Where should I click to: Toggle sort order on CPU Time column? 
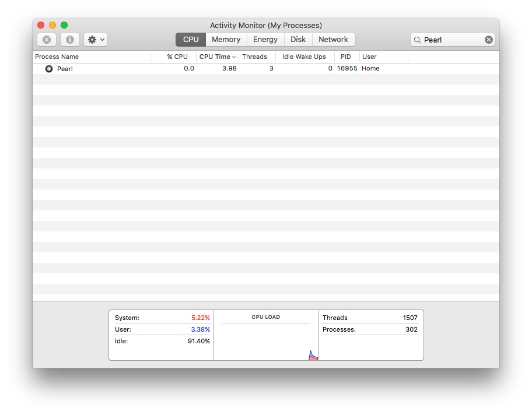pyautogui.click(x=218, y=57)
